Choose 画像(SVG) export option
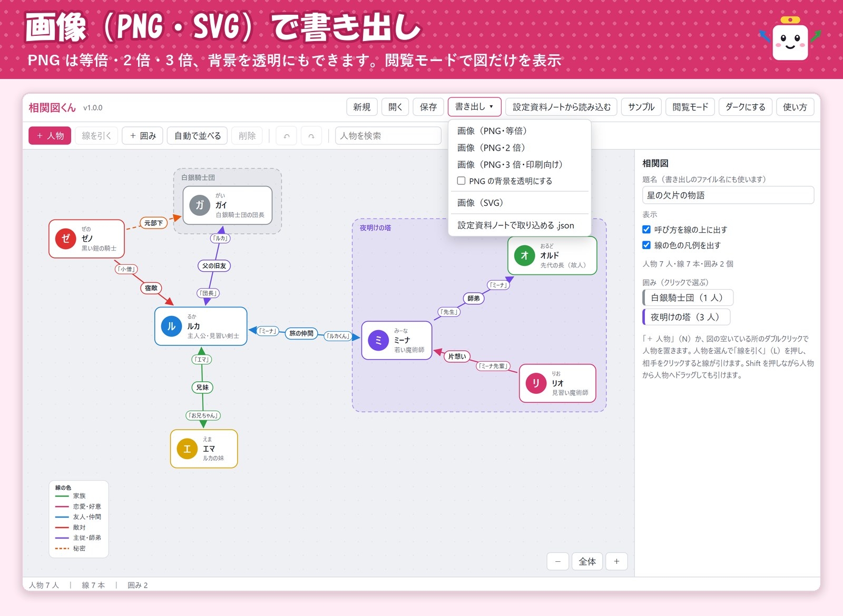This screenshot has height=616, width=843. [519, 203]
